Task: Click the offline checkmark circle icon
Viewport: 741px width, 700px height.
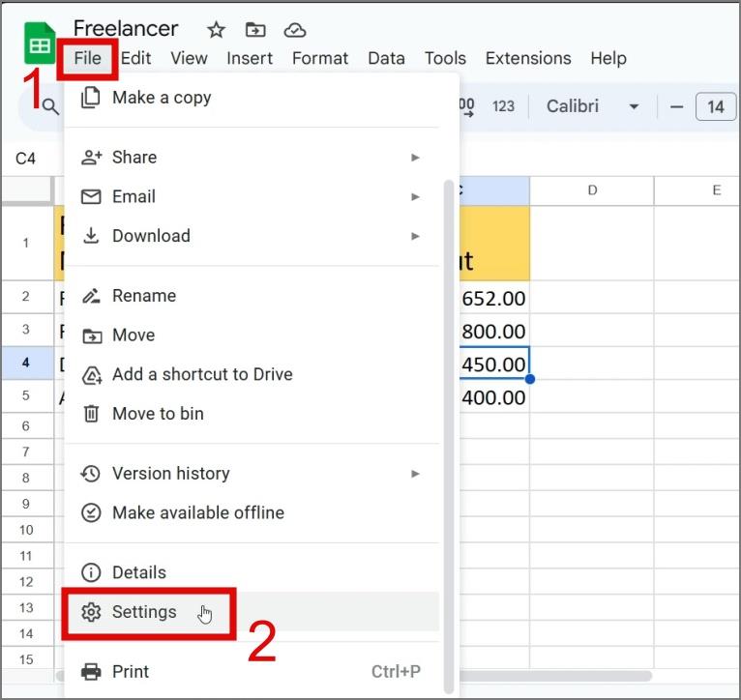Action: (x=91, y=513)
